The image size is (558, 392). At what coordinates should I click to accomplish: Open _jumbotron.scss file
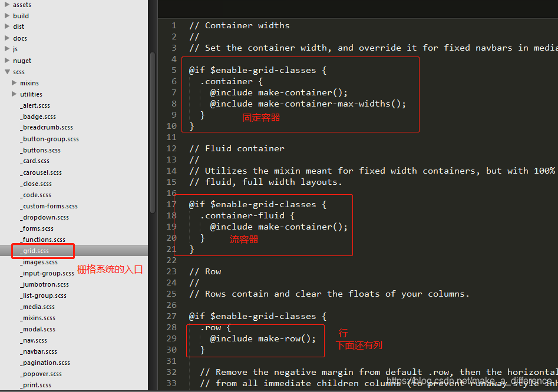point(44,285)
